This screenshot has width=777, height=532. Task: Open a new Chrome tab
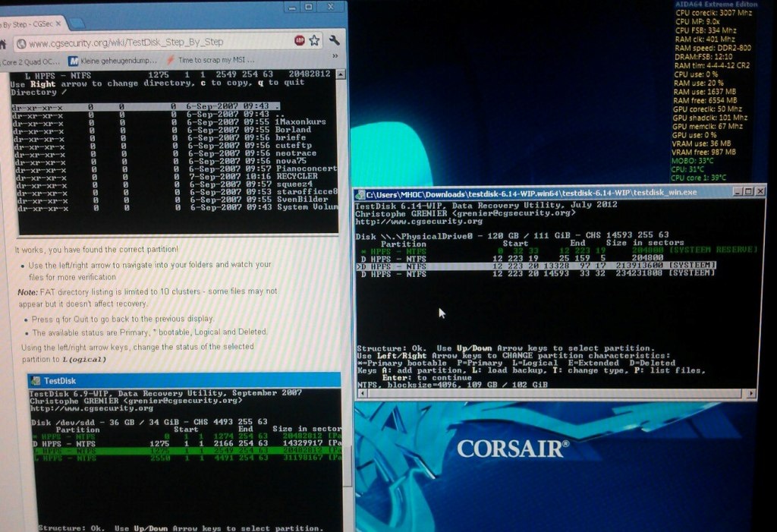coord(76,23)
